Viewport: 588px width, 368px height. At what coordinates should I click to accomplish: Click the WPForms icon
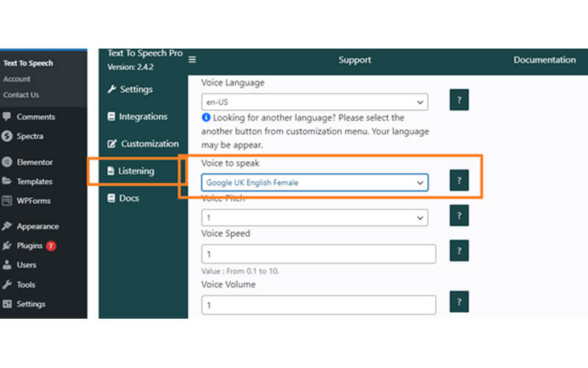click(7, 201)
